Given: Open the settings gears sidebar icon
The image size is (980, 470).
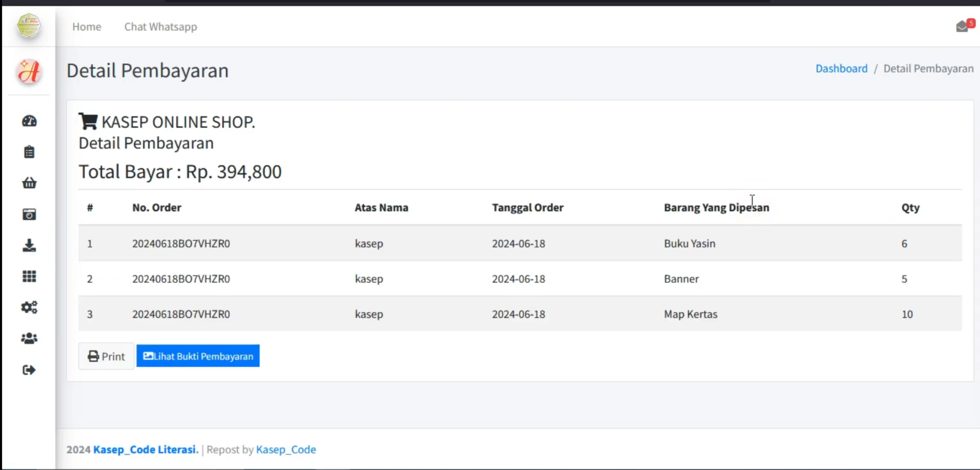Looking at the screenshot, I should [x=29, y=307].
